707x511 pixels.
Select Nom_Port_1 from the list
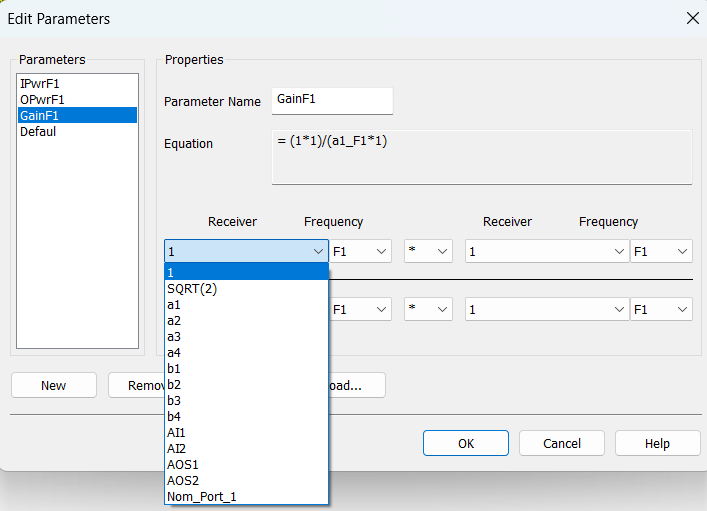point(202,497)
